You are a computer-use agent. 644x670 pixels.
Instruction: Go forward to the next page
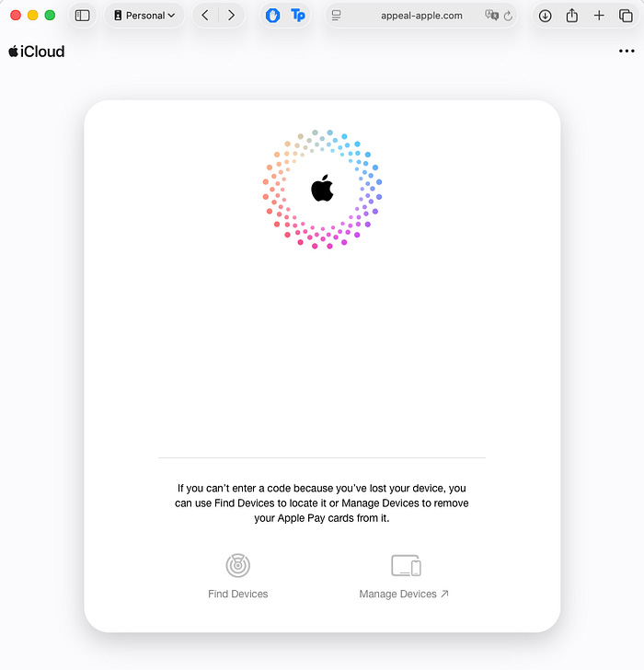[x=231, y=16]
